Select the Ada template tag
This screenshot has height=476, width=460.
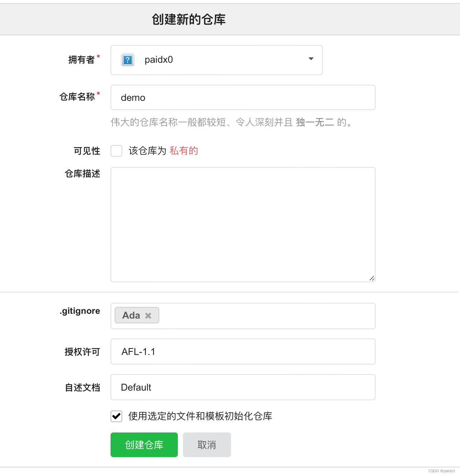(x=132, y=315)
